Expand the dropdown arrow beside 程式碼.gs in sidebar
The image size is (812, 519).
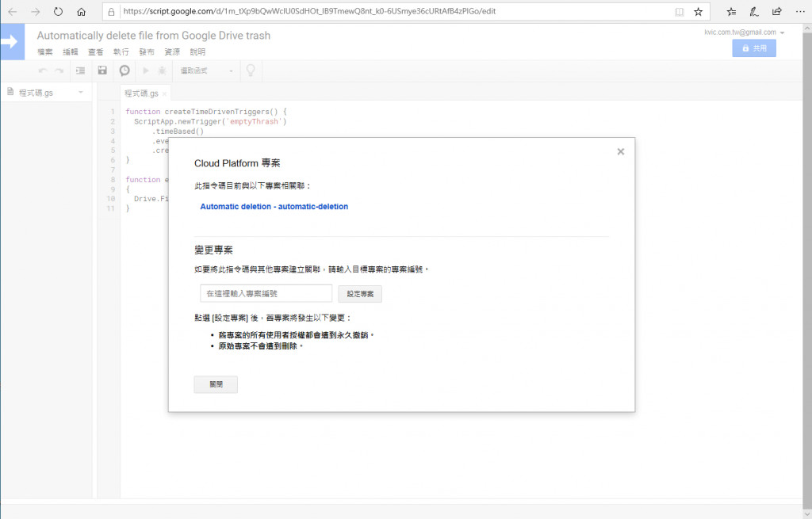pos(81,92)
